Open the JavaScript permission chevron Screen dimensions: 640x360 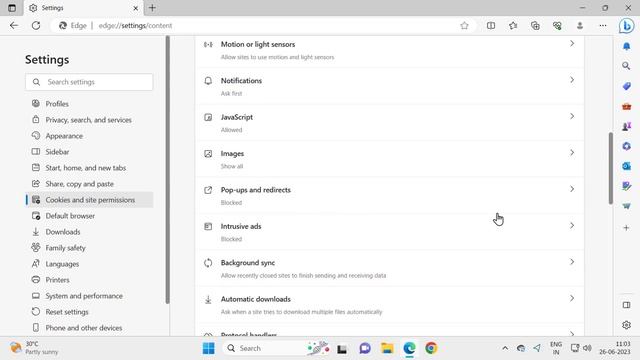pyautogui.click(x=572, y=116)
